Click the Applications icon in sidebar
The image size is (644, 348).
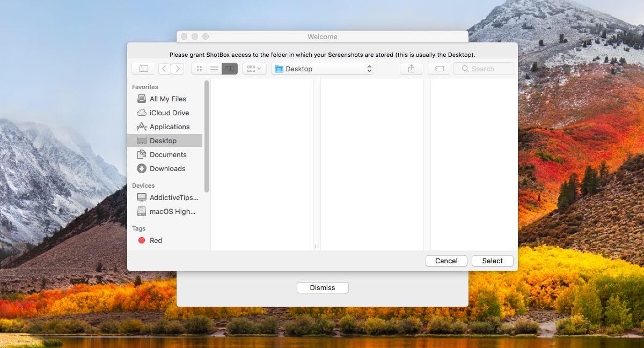(x=142, y=127)
